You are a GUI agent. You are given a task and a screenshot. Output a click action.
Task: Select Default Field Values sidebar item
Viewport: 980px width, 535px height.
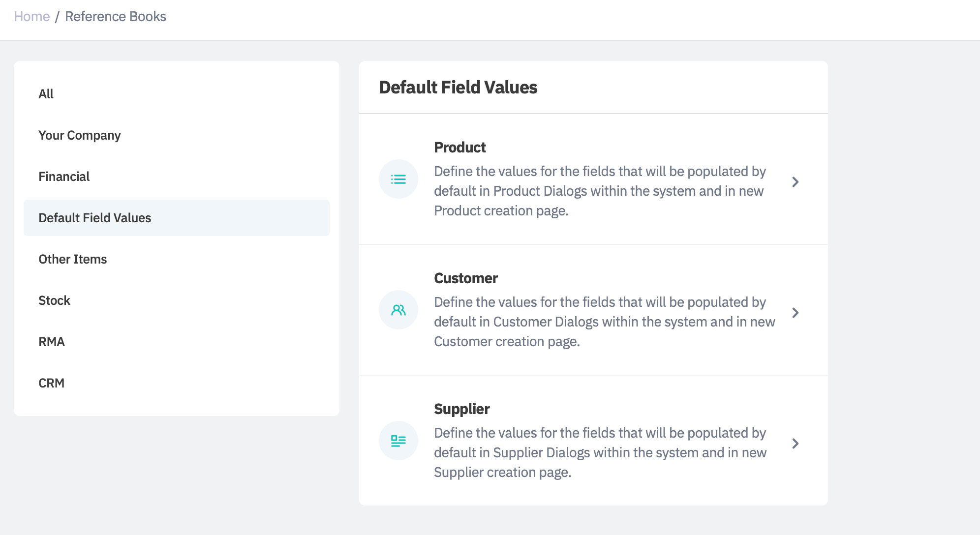tap(94, 218)
